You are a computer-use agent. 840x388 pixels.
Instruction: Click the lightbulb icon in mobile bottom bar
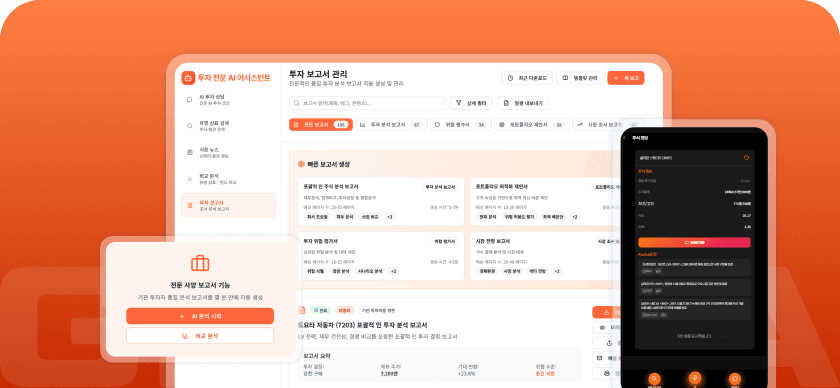(695, 378)
